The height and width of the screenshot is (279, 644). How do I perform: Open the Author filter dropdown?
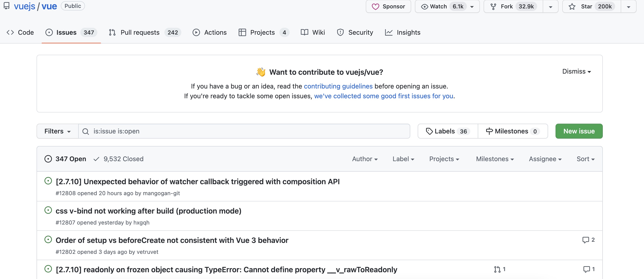pos(365,159)
